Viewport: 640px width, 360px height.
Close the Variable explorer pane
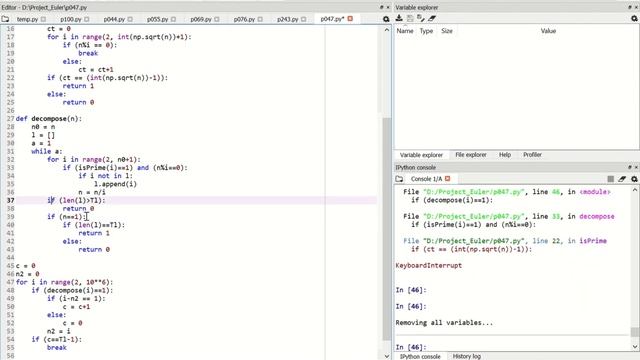636,7
